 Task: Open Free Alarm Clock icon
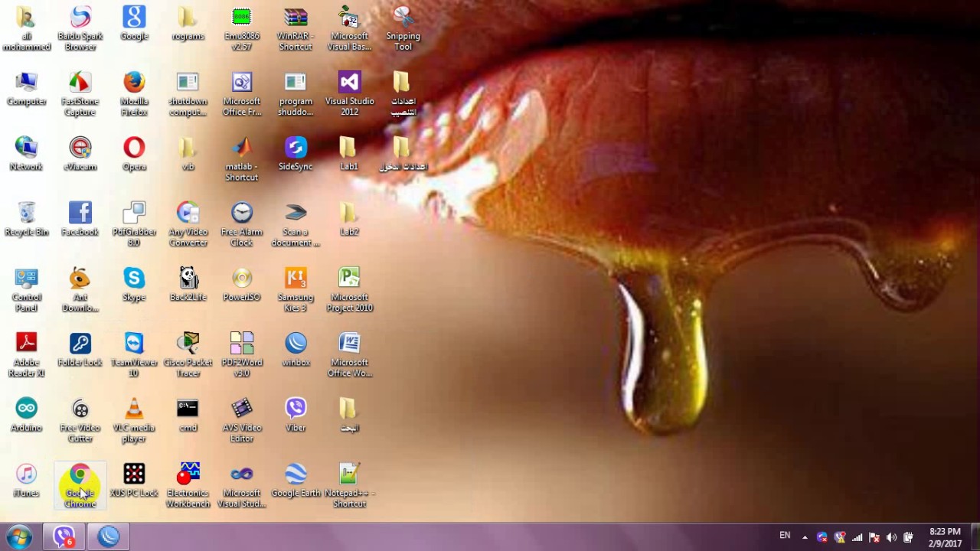coord(242,225)
